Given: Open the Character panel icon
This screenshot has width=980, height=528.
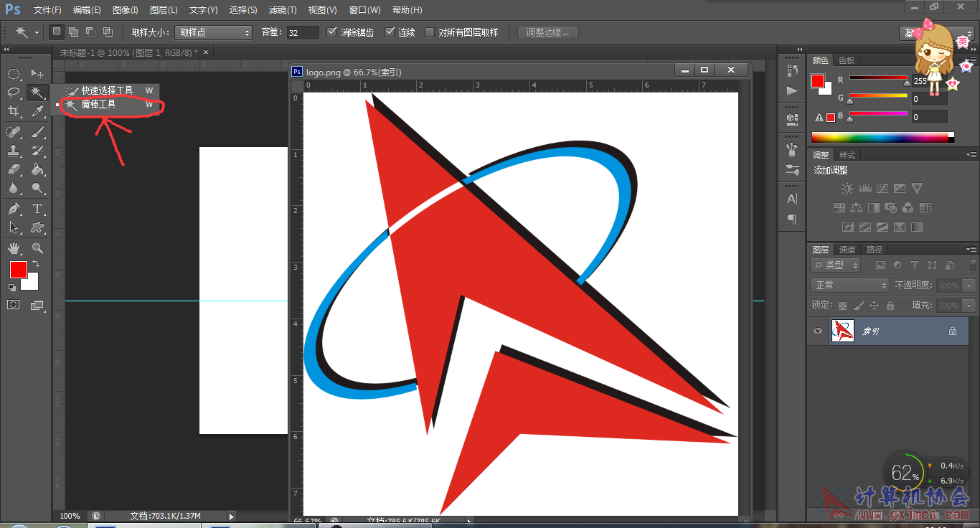Looking at the screenshot, I should coord(792,199).
